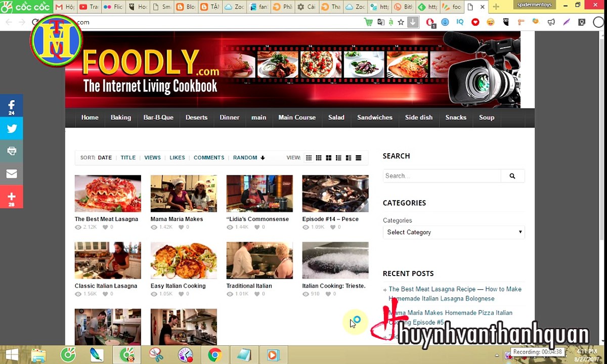Click the purple feather extension icon
The image size is (607, 364).
(567, 22)
